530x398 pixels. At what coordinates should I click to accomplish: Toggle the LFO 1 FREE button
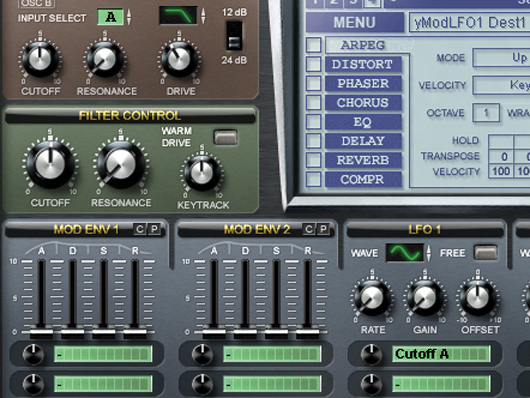(x=486, y=253)
